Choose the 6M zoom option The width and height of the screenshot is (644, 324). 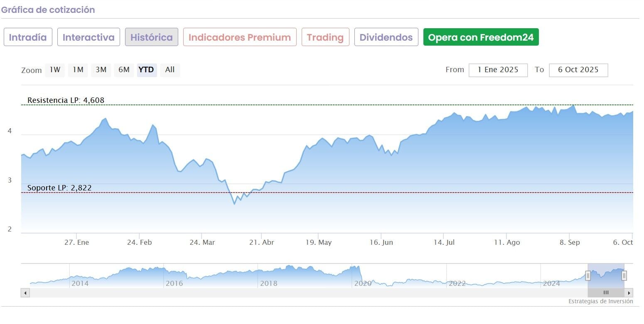(124, 70)
